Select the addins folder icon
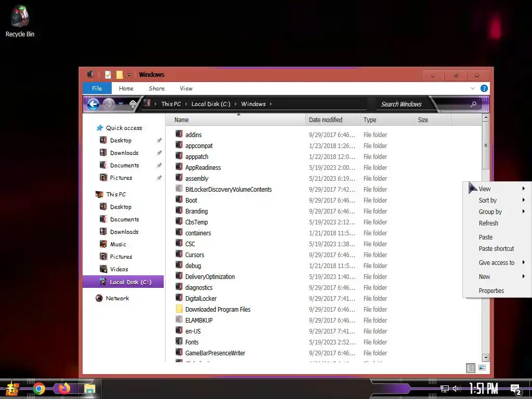532x399 pixels. (179, 134)
